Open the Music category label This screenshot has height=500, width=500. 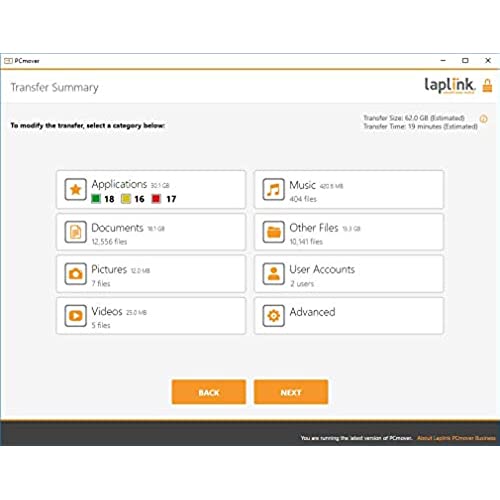(x=302, y=185)
